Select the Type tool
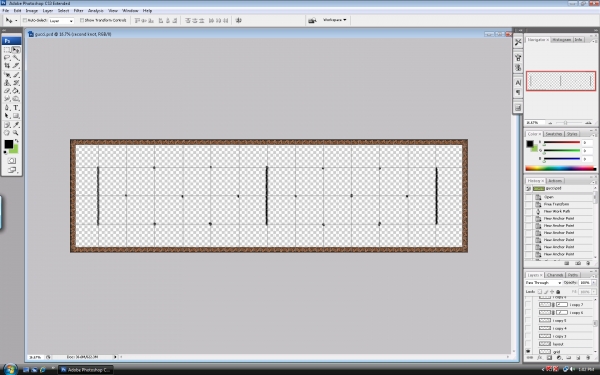 tap(16, 108)
